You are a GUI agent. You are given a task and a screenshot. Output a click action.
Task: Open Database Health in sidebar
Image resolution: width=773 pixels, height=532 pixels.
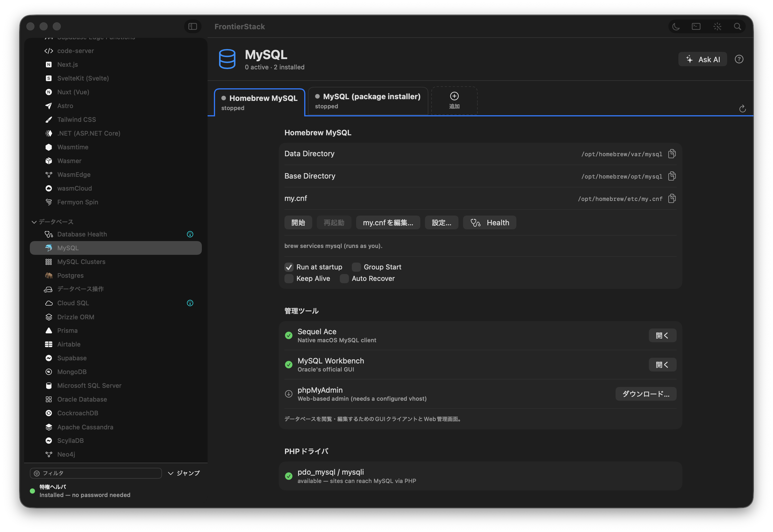116,234
